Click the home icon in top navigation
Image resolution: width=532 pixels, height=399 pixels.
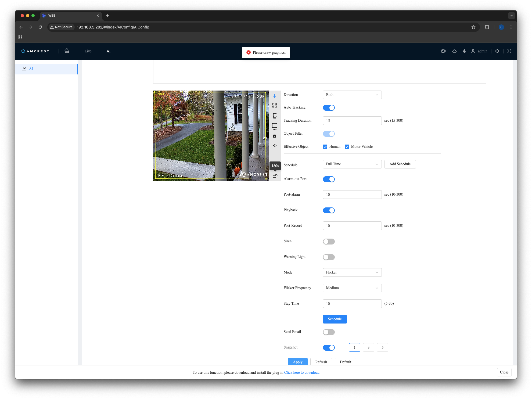[67, 51]
